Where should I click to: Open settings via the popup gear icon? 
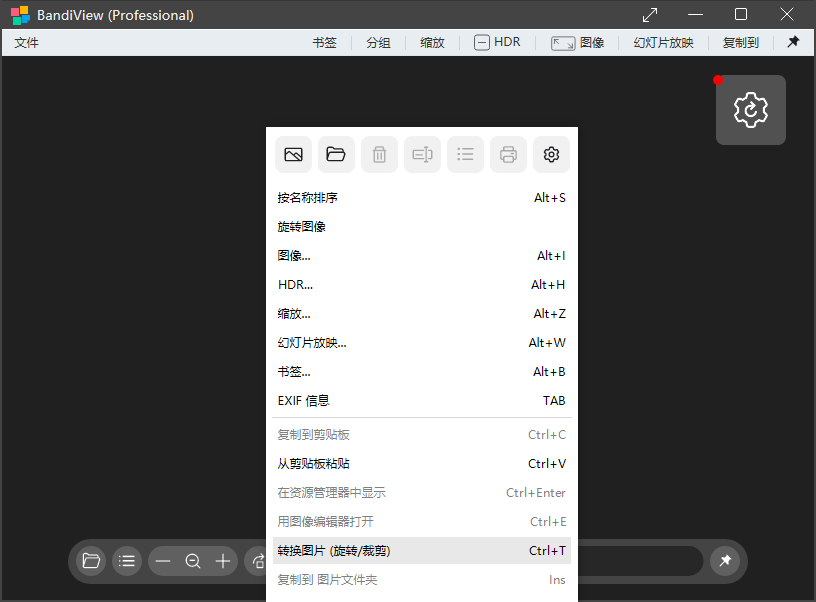coord(551,154)
